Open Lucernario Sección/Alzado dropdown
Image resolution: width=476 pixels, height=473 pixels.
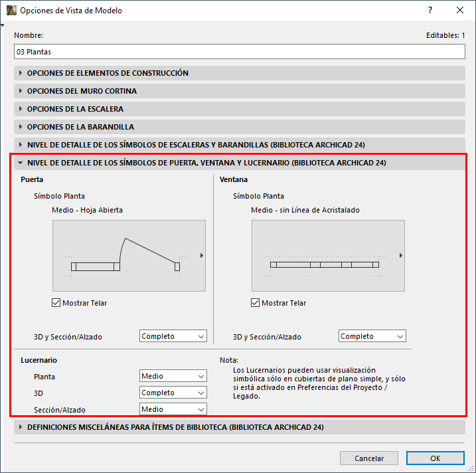point(173,409)
